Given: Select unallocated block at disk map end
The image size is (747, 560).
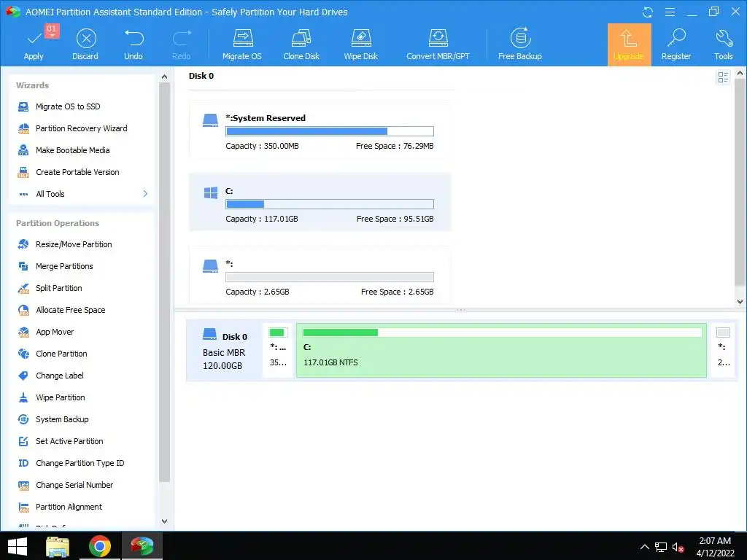Looking at the screenshot, I should click(x=723, y=351).
